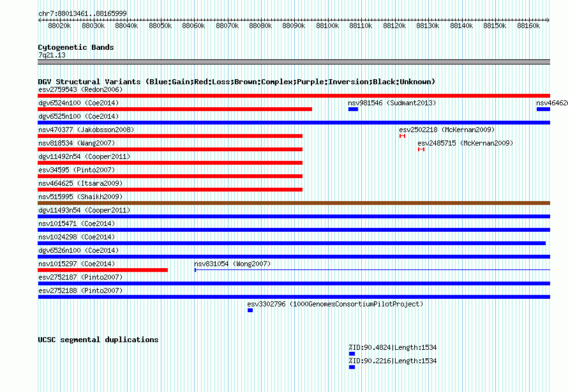Viewport: 568px width, 392px height.
Task: Click the nsv831054 (Wong2007) label
Action: (232, 264)
